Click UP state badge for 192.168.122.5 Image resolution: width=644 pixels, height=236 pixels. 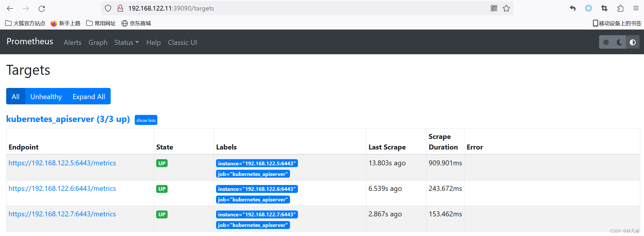162,163
